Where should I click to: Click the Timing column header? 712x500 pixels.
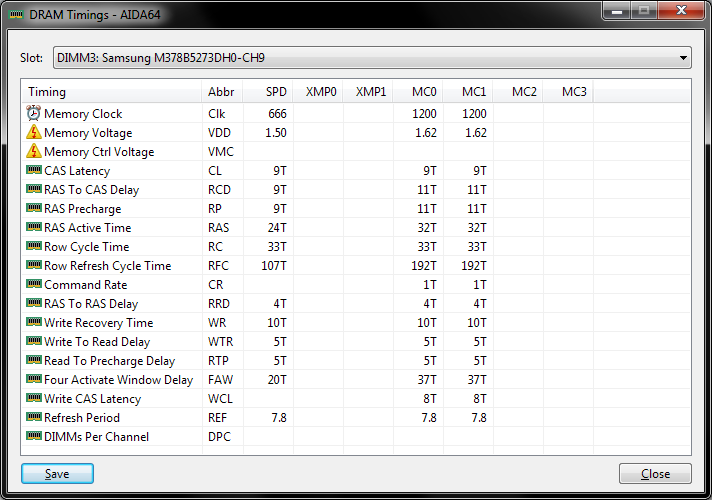pyautogui.click(x=112, y=92)
